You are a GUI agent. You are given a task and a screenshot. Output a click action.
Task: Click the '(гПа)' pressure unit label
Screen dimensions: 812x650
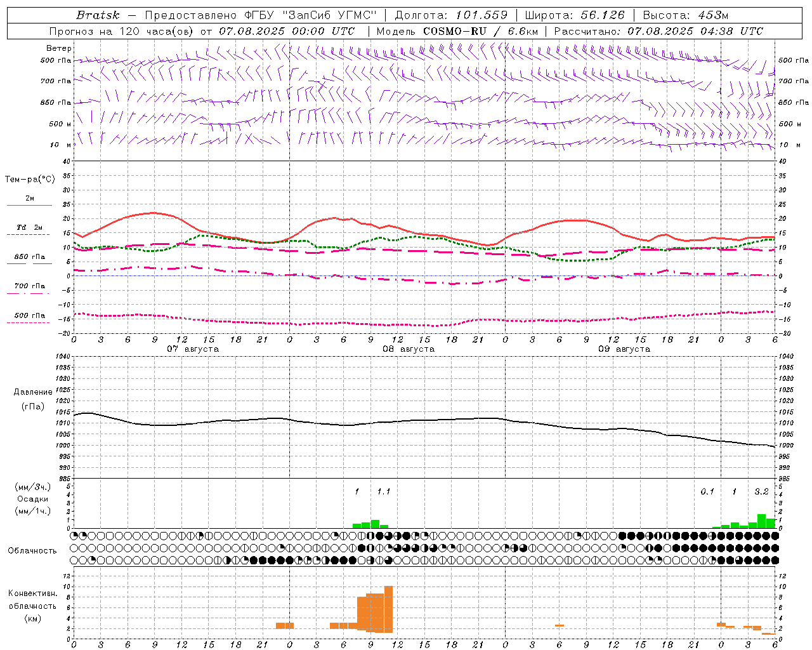click(x=33, y=407)
